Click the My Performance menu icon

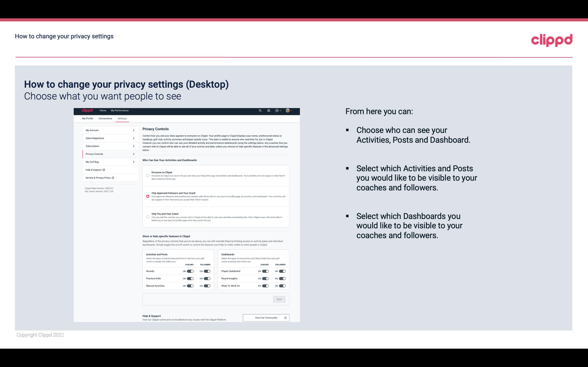(x=120, y=110)
